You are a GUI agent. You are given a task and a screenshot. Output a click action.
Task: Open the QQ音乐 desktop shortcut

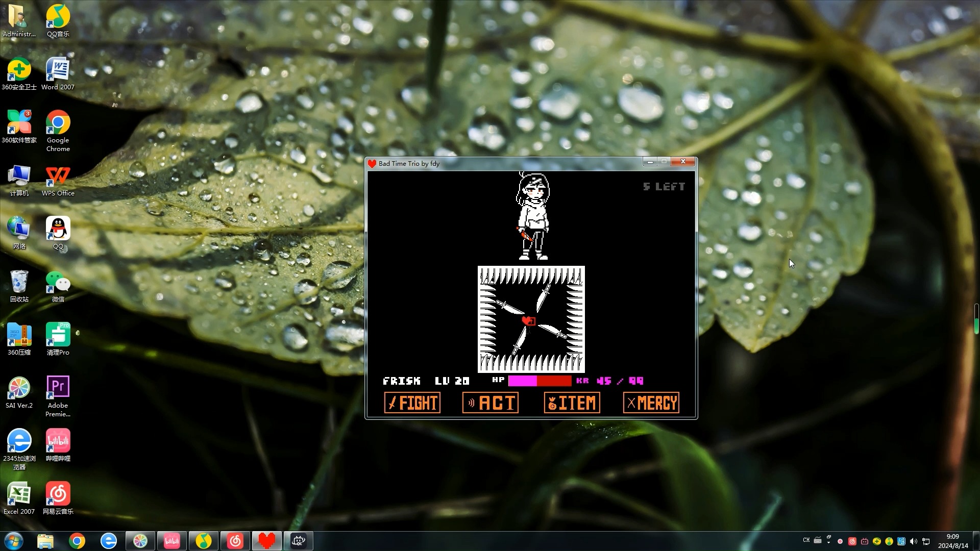[58, 21]
